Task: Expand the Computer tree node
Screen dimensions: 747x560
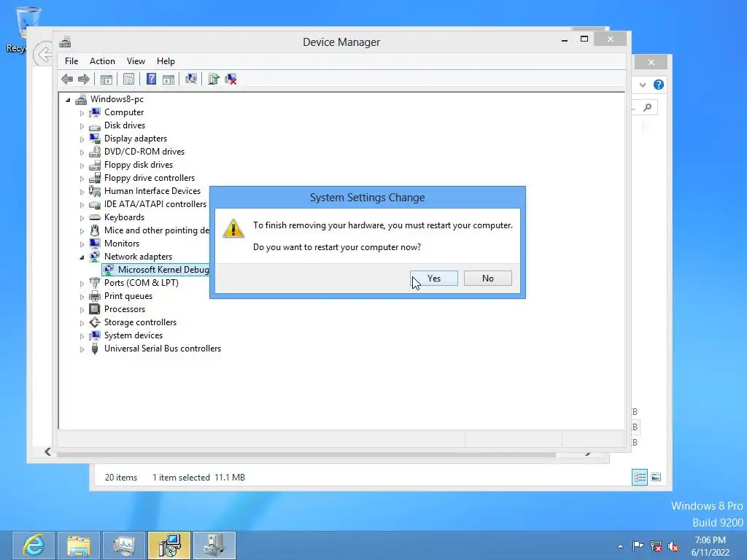Action: coord(82,113)
